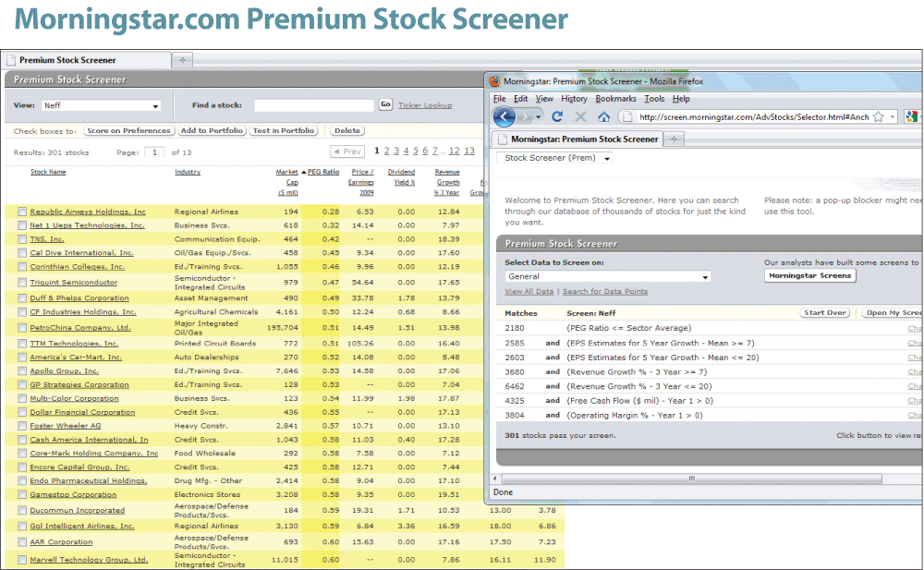924x570 pixels.
Task: Open new tab in Firefox popup window
Action: (x=674, y=139)
